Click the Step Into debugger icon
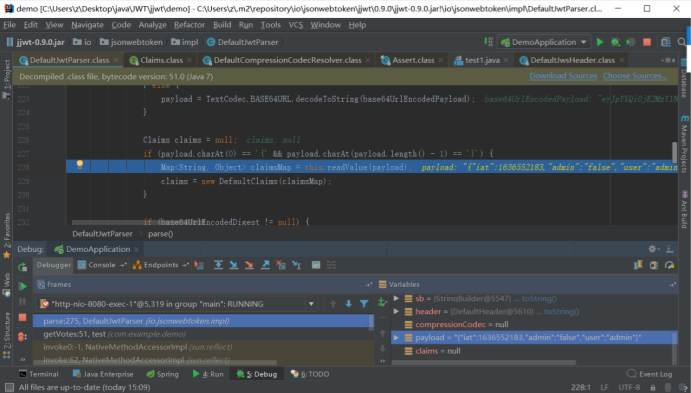The image size is (691, 393). (234, 265)
